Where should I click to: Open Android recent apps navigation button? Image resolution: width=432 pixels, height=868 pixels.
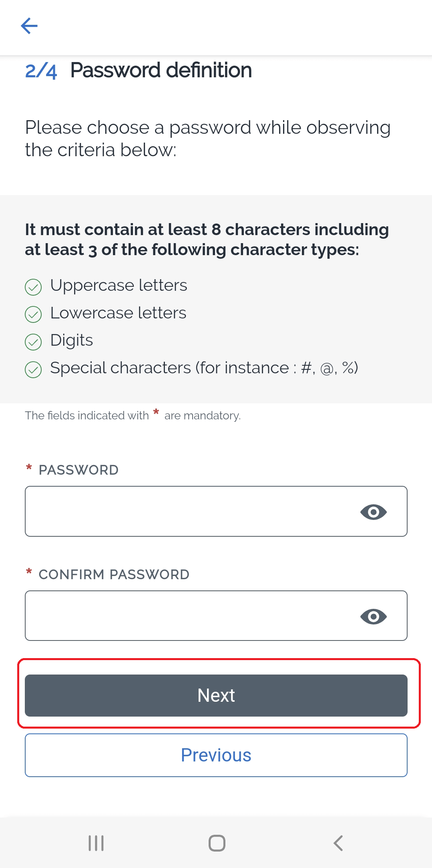click(x=96, y=843)
